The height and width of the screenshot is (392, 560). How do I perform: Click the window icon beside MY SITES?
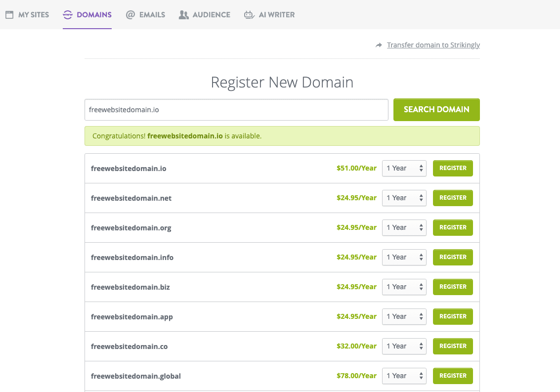click(x=8, y=14)
